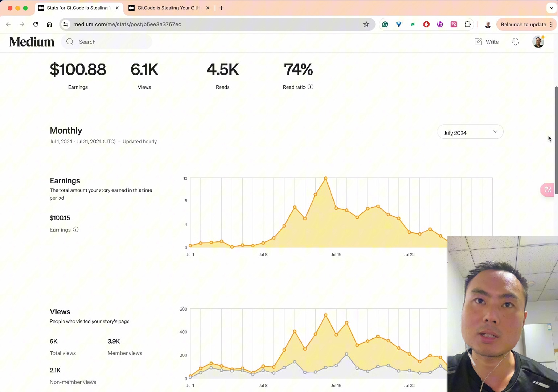This screenshot has width=558, height=392.
Task: Click the 3.9K Member views value
Action: (114, 341)
